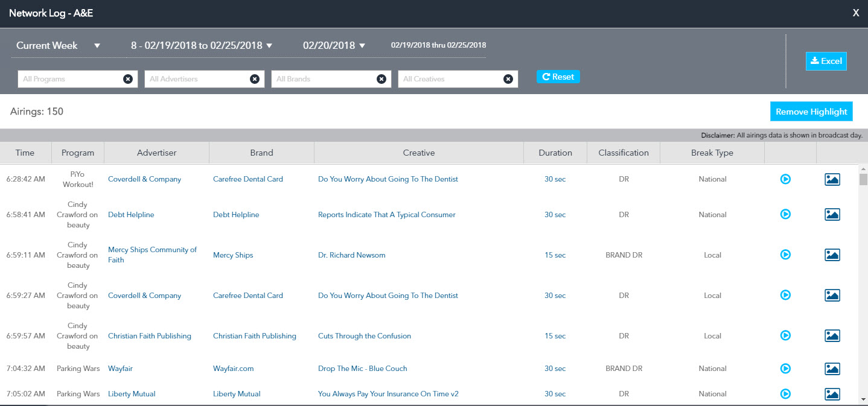Click the All Advertisers filter field
868x406 pixels.
(x=205, y=79)
